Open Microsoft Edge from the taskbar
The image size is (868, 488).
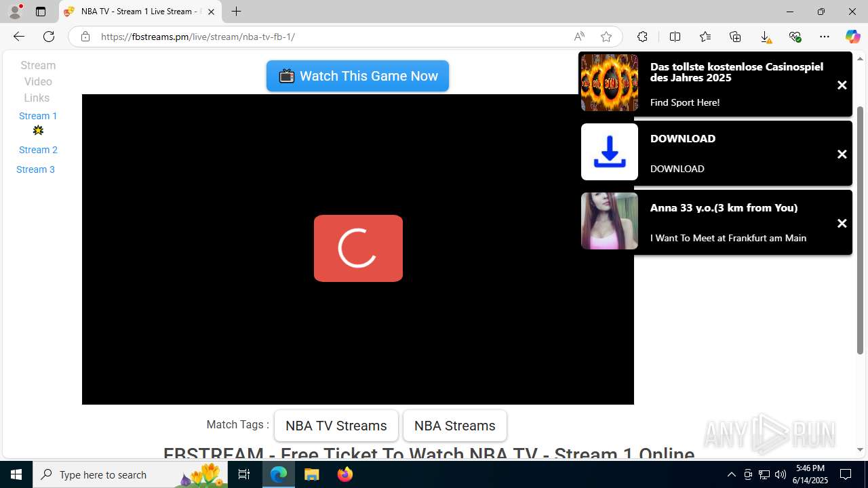click(x=279, y=474)
